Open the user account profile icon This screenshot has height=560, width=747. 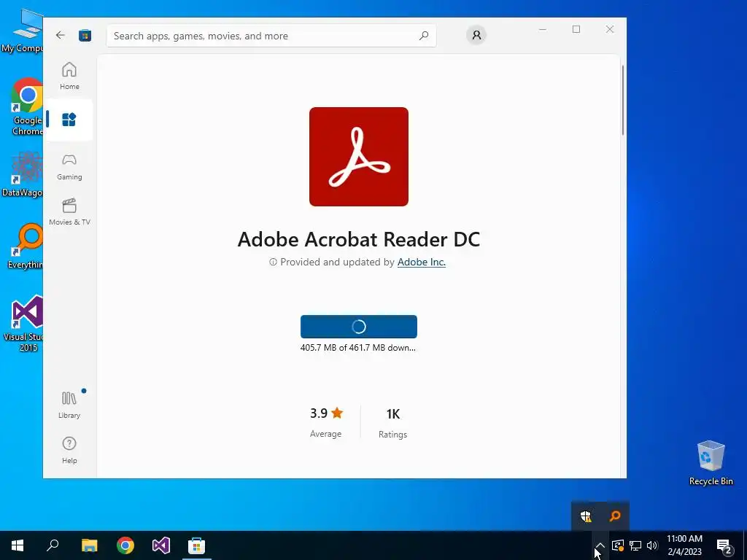pyautogui.click(x=476, y=35)
